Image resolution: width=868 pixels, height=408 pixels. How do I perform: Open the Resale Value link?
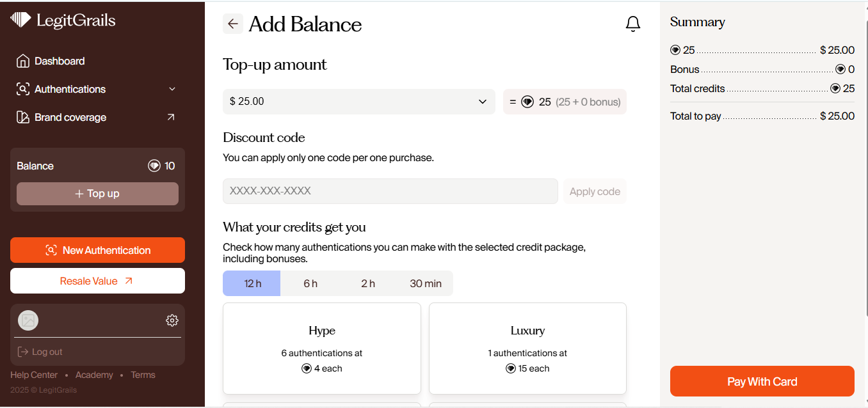[97, 281]
